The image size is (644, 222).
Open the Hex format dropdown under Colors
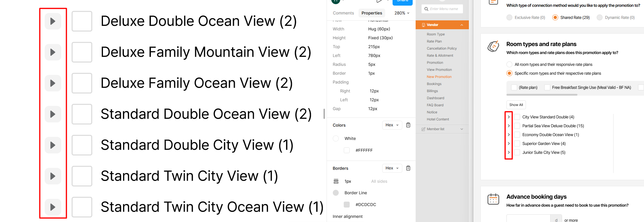(392, 125)
